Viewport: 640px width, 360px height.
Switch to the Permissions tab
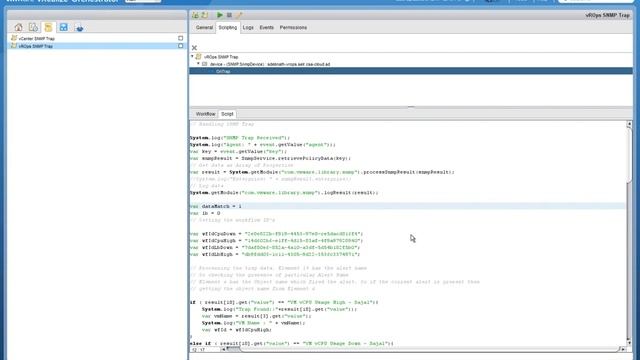point(293,27)
